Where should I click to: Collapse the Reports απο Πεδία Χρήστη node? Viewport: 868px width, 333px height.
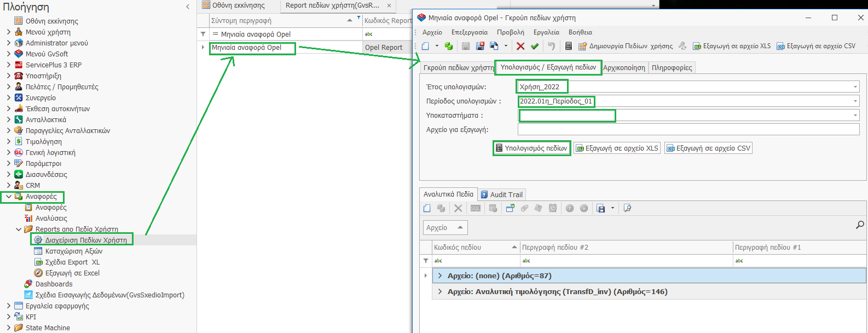click(x=19, y=229)
